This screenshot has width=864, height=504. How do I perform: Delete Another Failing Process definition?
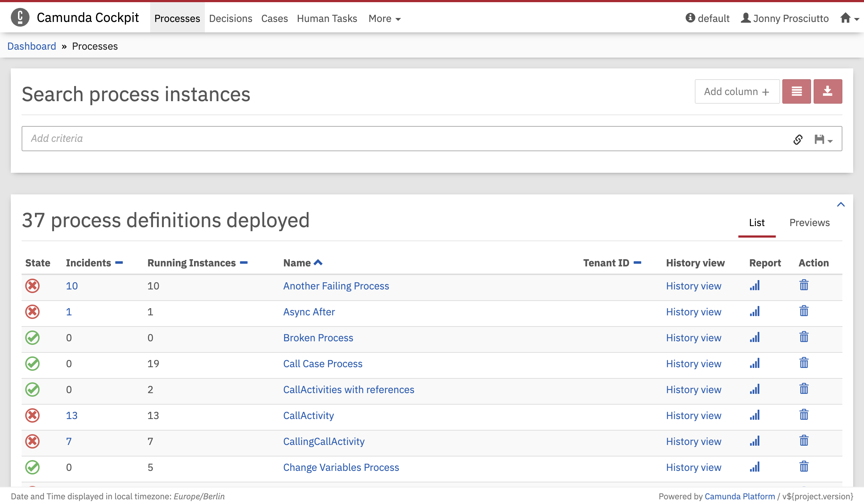click(x=804, y=285)
